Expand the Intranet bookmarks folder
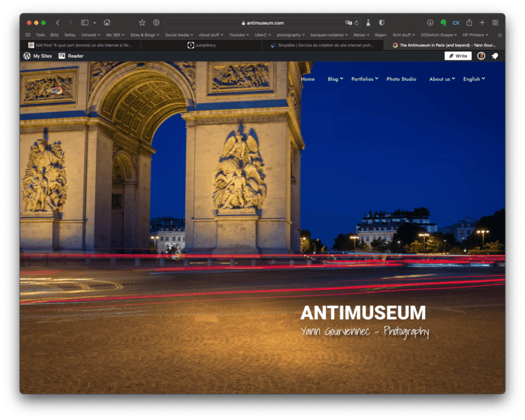The height and width of the screenshot is (420, 525). [91, 35]
